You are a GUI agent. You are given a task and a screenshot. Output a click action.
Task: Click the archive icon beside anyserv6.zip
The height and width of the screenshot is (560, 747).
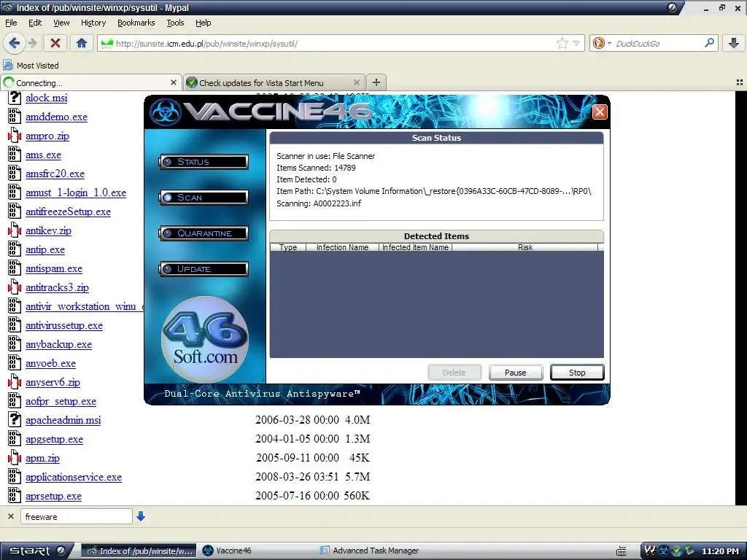pos(15,382)
